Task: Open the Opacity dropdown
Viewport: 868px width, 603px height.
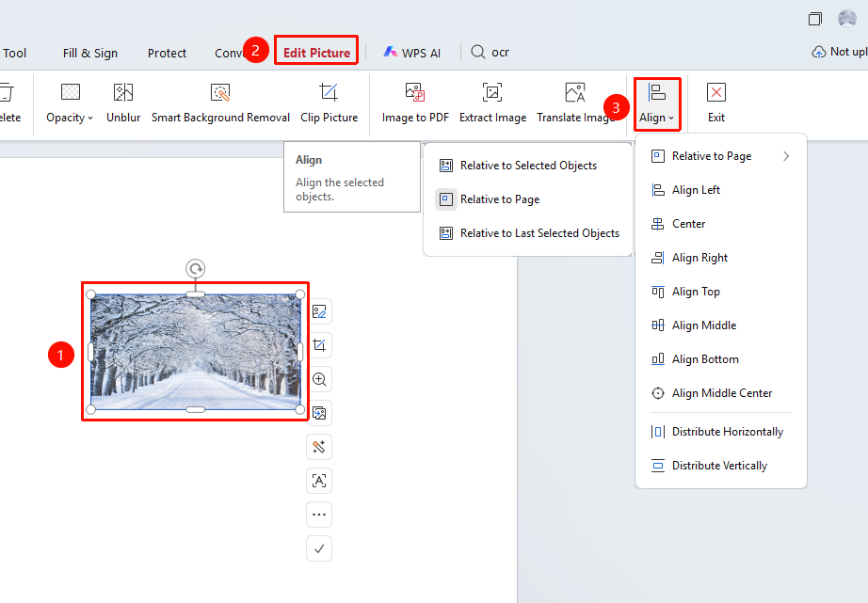Action: click(70, 103)
